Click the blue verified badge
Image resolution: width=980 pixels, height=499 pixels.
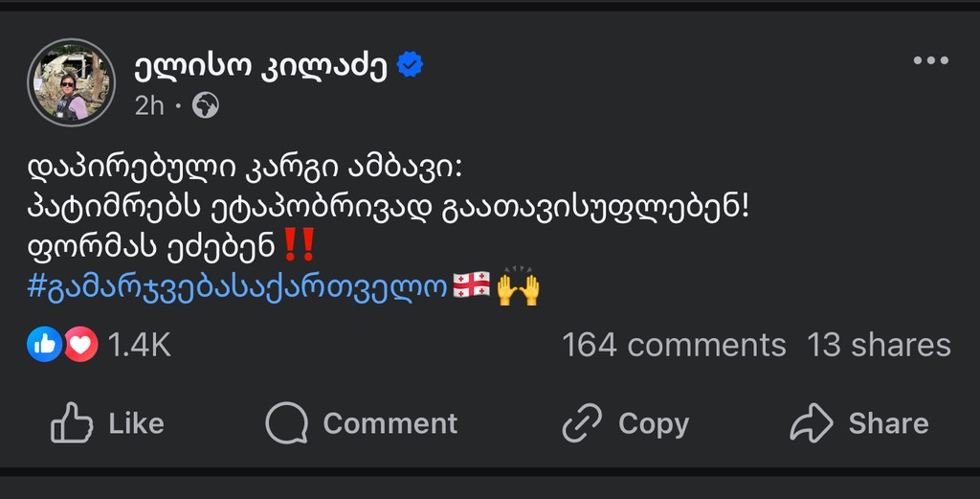click(411, 66)
